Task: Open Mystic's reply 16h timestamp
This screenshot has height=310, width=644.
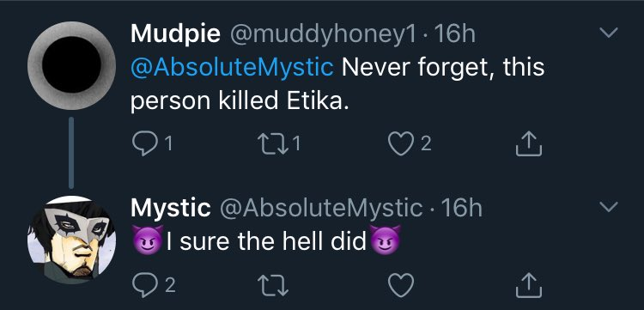Action: click(461, 209)
